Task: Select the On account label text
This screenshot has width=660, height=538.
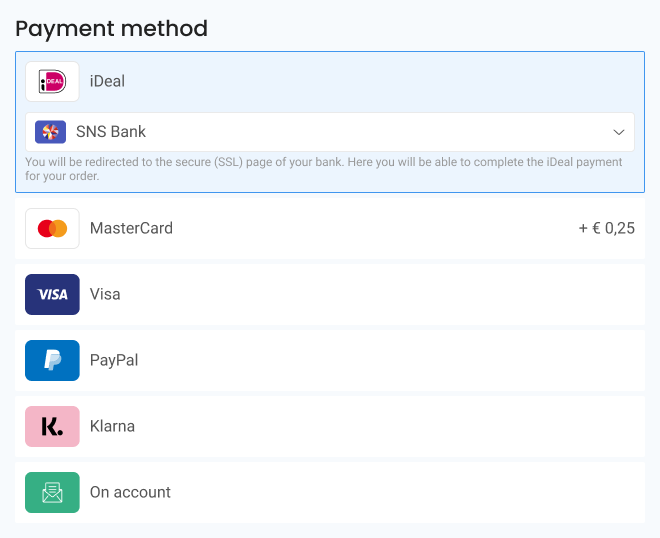Action: (x=130, y=492)
